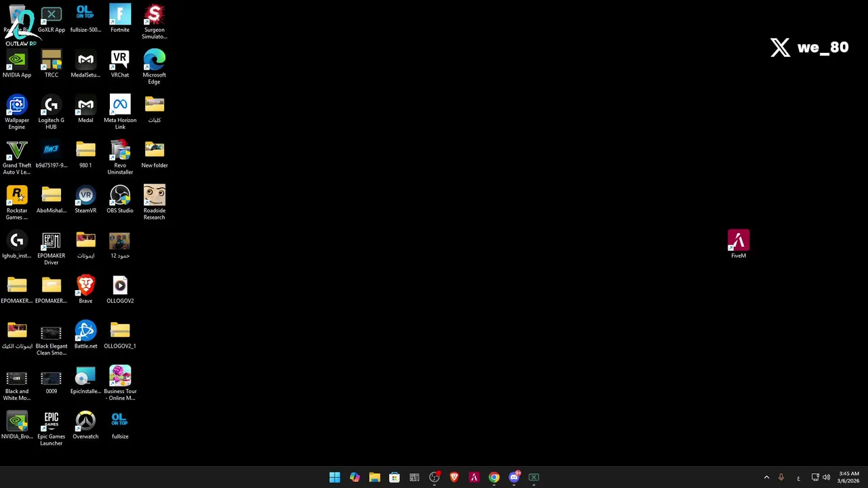This screenshot has width=868, height=488.
Task: Select the OLLOGOV2_1 folder
Action: (x=120, y=335)
